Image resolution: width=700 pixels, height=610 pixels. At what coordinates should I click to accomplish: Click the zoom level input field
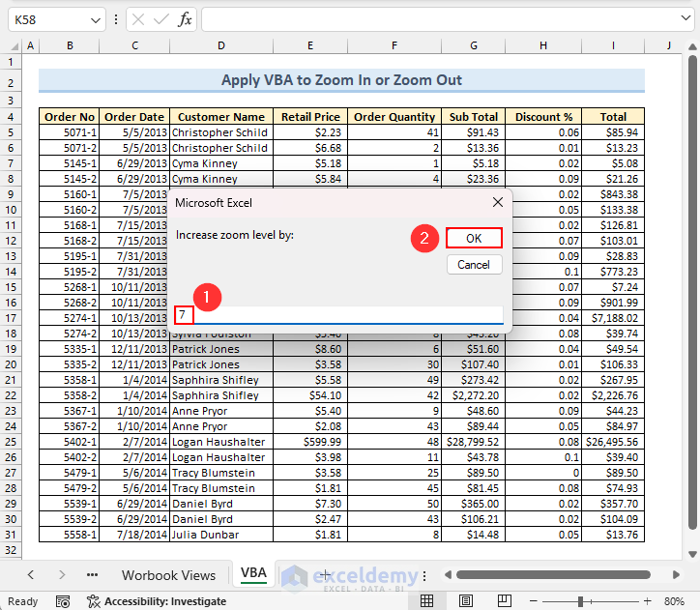[x=338, y=315]
